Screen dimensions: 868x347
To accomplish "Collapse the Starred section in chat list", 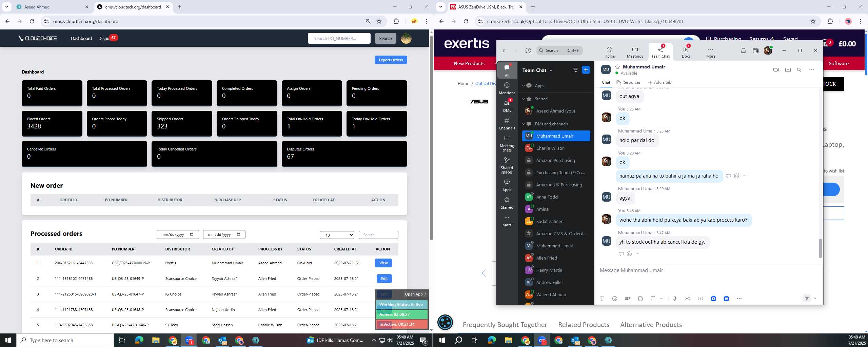I will (524, 99).
